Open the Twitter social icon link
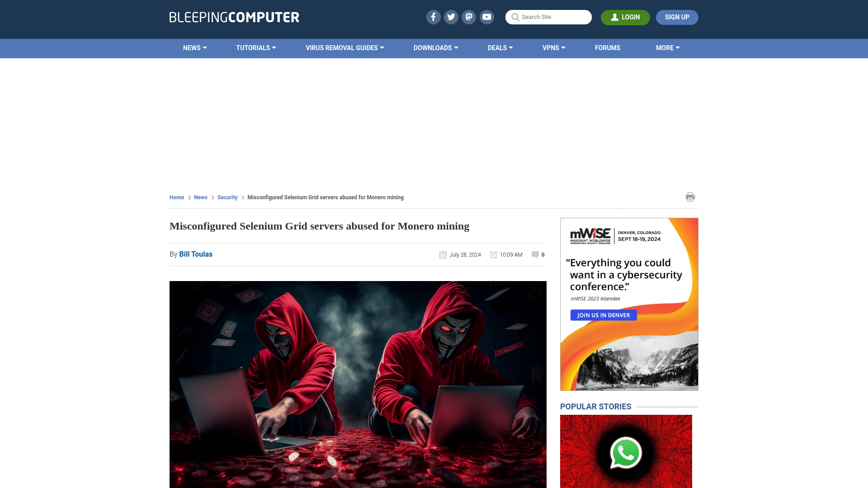This screenshot has height=488, width=868. 451,17
